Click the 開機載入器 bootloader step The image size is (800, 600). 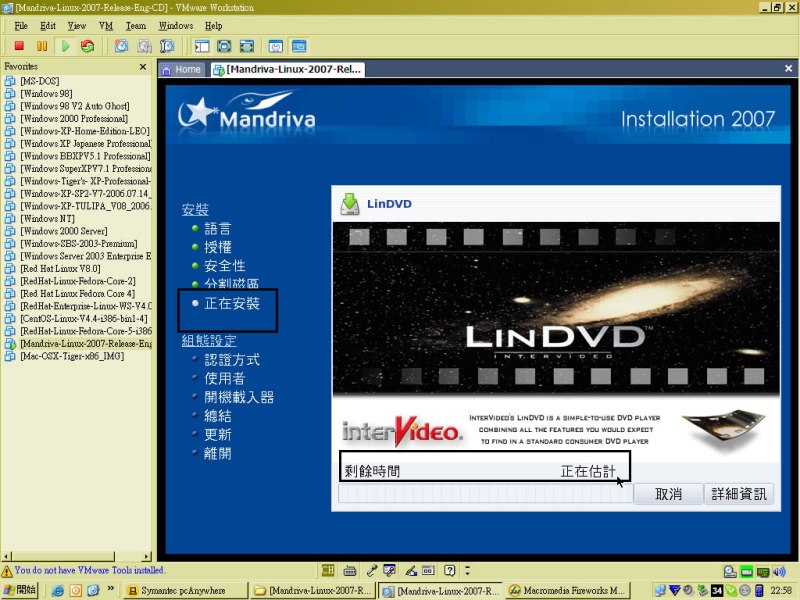[239, 397]
